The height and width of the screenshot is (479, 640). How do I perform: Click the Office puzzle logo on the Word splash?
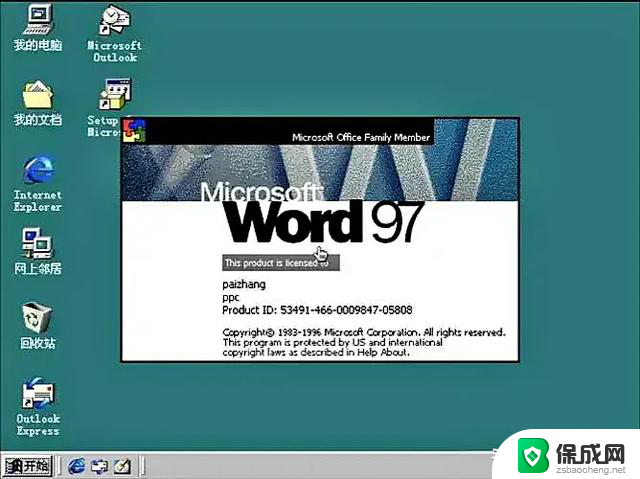[x=135, y=131]
